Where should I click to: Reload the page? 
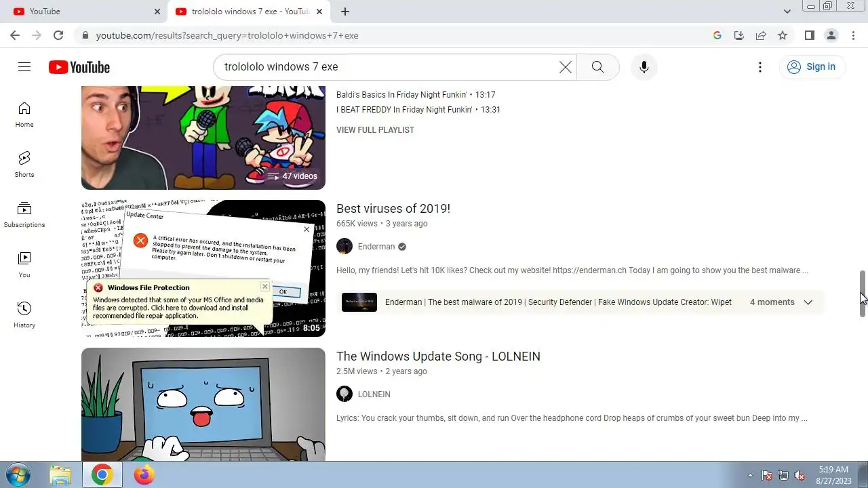point(58,35)
